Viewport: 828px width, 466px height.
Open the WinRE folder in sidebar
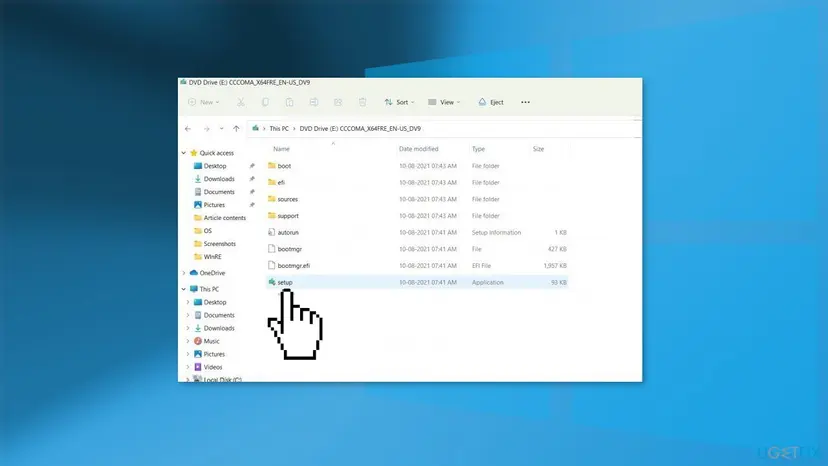coord(212,257)
